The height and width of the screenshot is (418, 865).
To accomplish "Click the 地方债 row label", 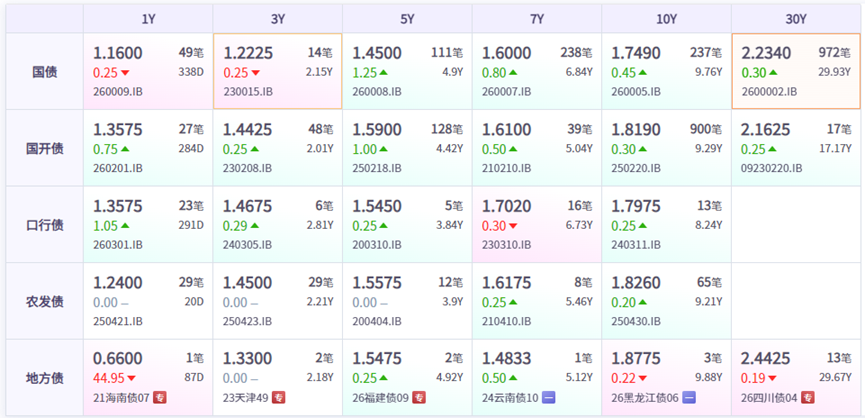I will click(x=44, y=378).
